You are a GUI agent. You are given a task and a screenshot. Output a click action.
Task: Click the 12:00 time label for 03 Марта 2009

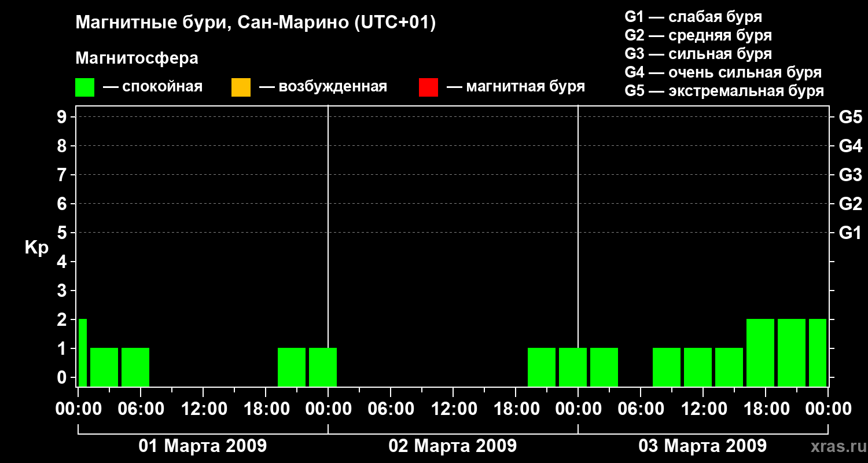(703, 409)
